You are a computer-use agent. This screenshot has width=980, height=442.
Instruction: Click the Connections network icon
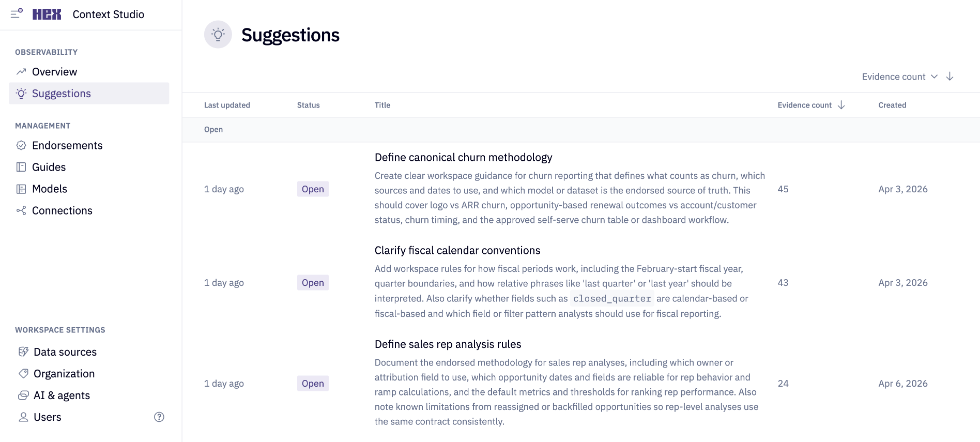pos(21,210)
